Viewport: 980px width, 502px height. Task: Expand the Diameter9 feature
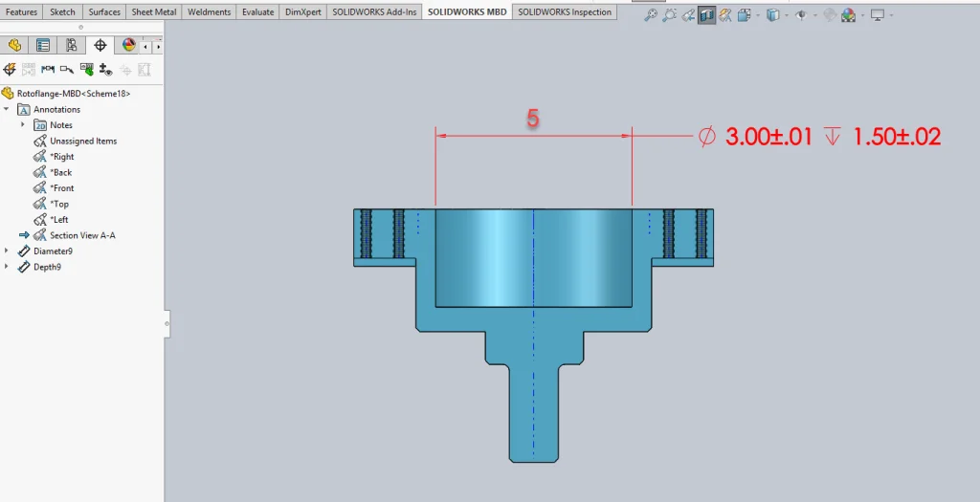(7, 251)
